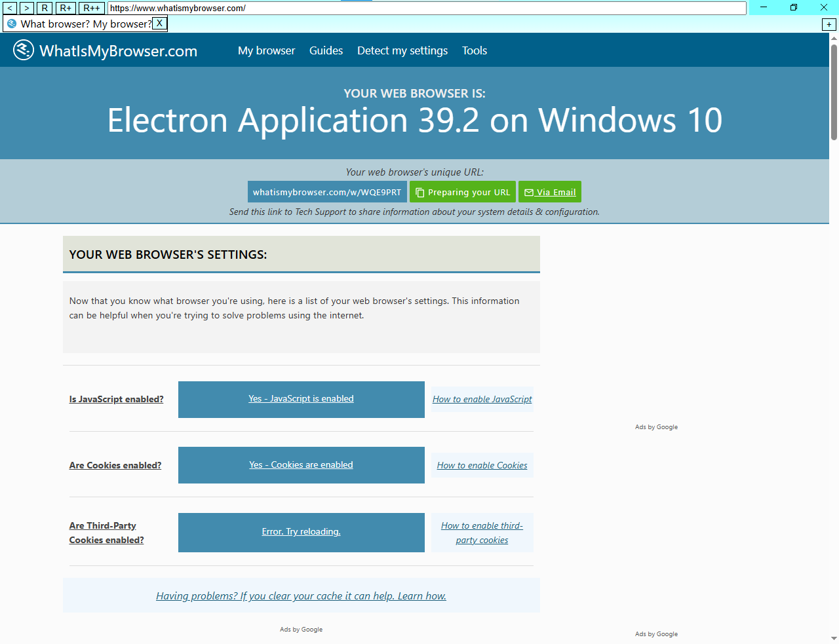Focus the URL address bar
The image size is (839, 644).
427,8
